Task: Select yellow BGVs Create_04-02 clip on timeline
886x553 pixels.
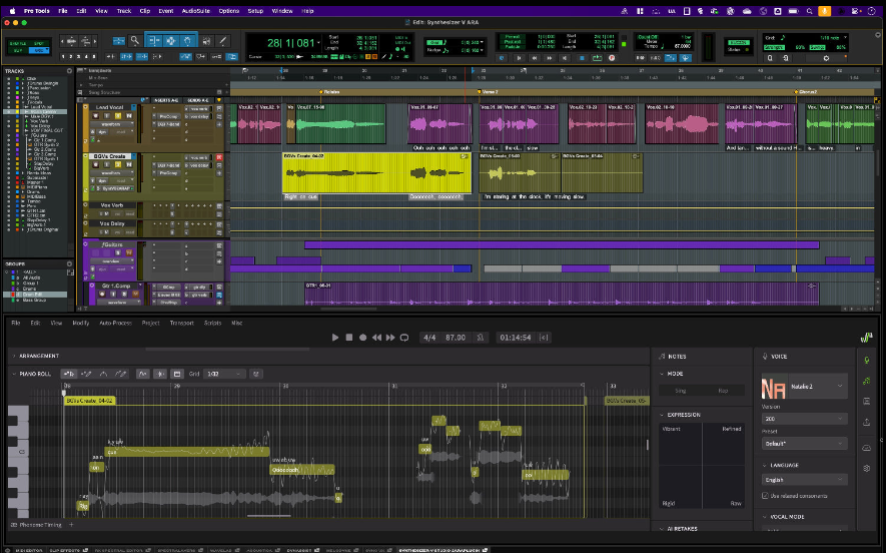Action: (x=376, y=173)
